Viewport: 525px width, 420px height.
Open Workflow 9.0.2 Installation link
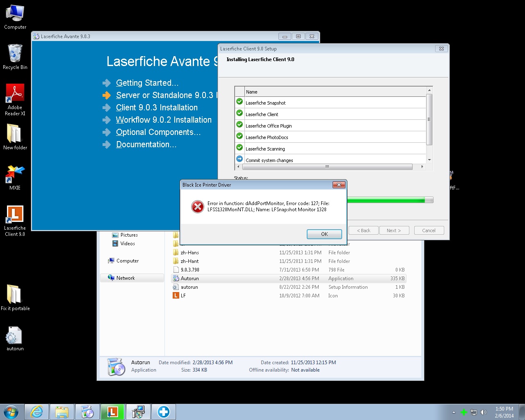(x=164, y=120)
